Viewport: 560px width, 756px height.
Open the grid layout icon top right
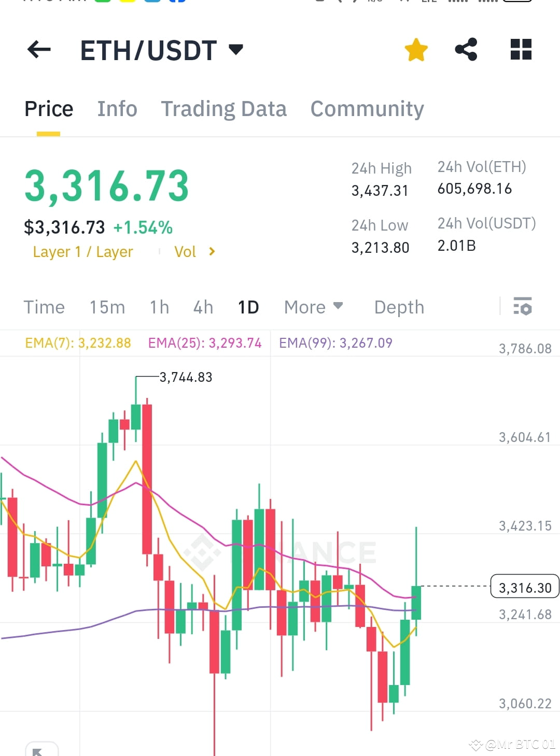520,49
